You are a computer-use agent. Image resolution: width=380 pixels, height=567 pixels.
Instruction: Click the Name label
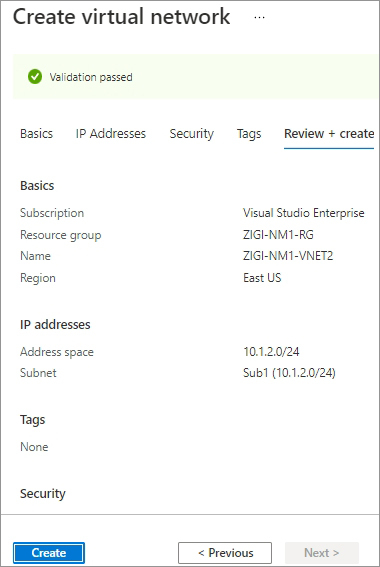(x=35, y=256)
